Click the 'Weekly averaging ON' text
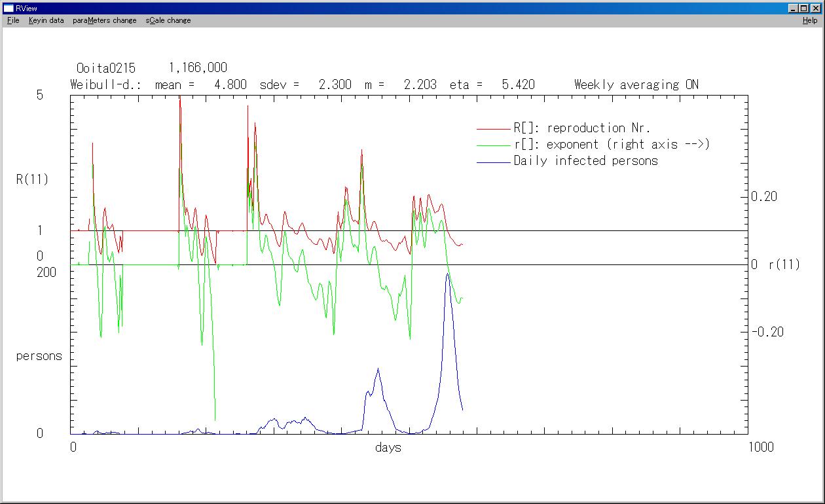The image size is (825, 504). tap(636, 84)
